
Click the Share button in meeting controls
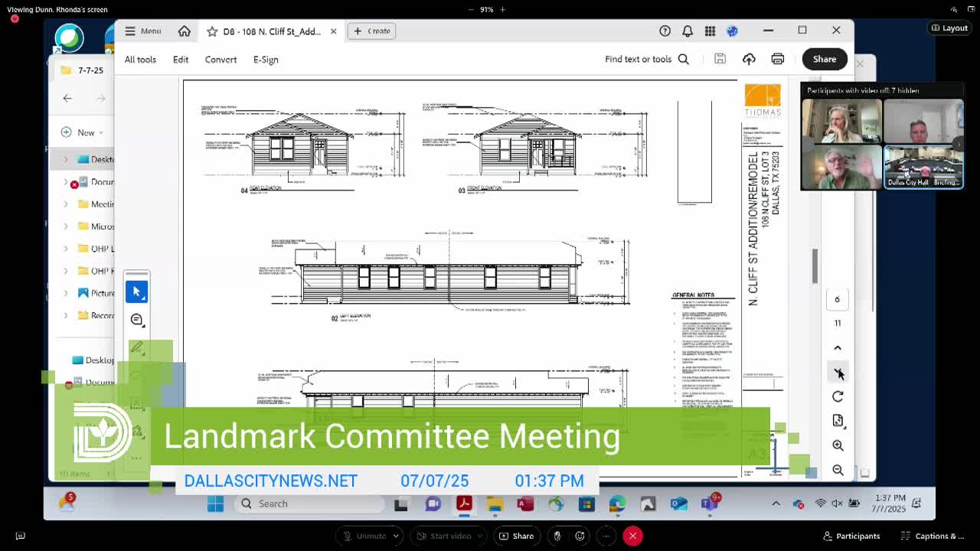[x=516, y=536]
